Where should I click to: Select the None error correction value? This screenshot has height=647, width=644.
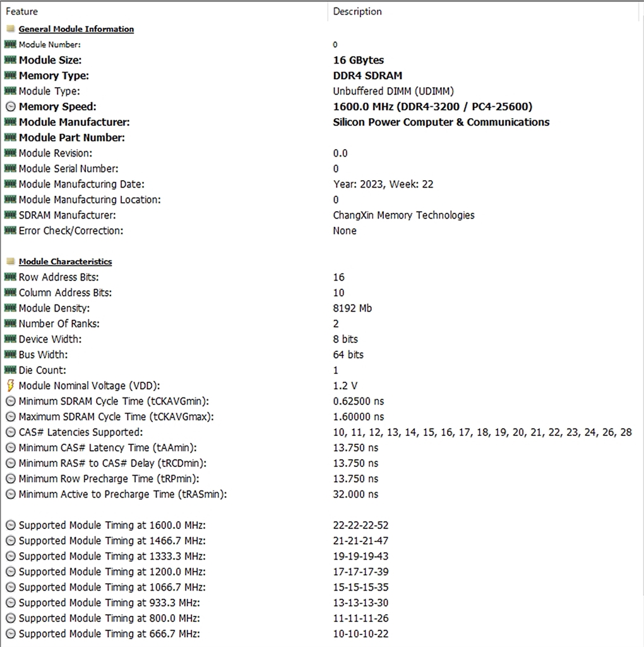point(345,231)
